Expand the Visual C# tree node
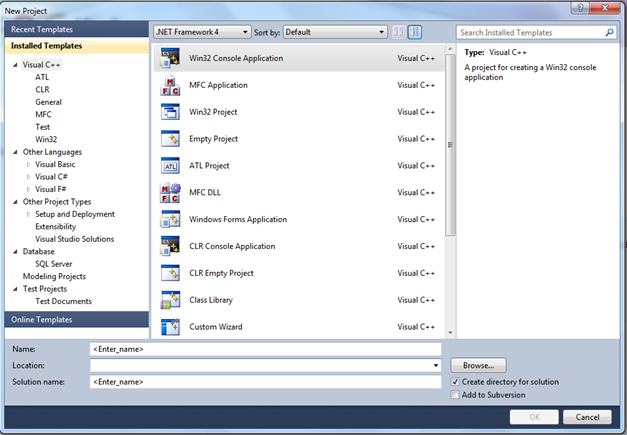This screenshot has width=627, height=435. 29,177
